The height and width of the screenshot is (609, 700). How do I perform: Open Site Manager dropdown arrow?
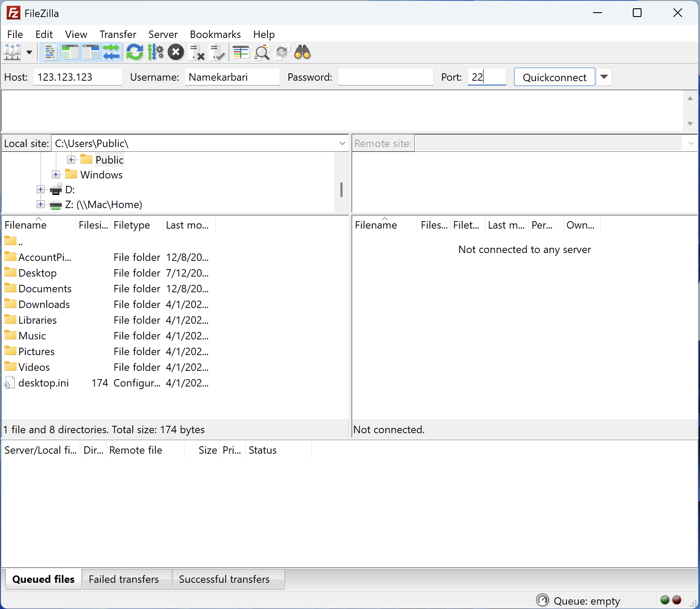[29, 52]
